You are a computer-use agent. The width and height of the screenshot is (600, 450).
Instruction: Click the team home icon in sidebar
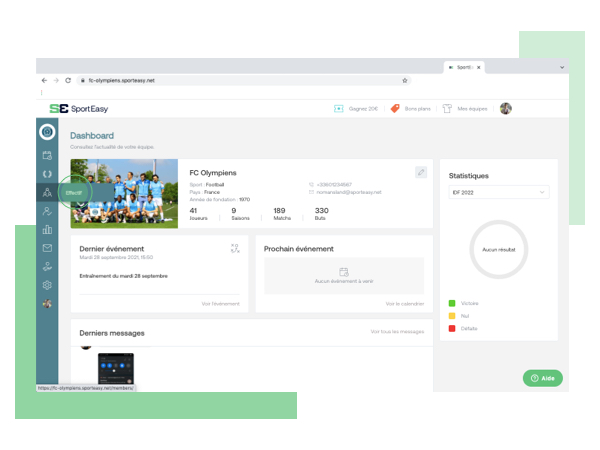pyautogui.click(x=47, y=132)
